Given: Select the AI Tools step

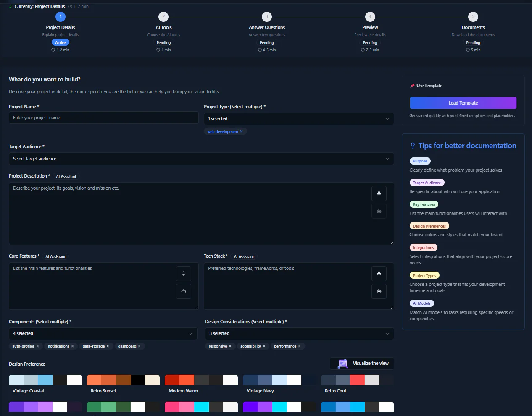Looking at the screenshot, I should (x=163, y=16).
